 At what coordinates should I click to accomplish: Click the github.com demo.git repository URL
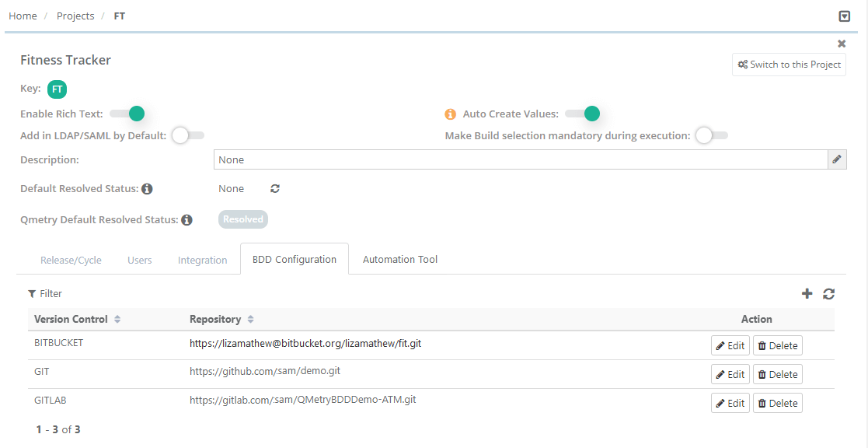tap(265, 371)
